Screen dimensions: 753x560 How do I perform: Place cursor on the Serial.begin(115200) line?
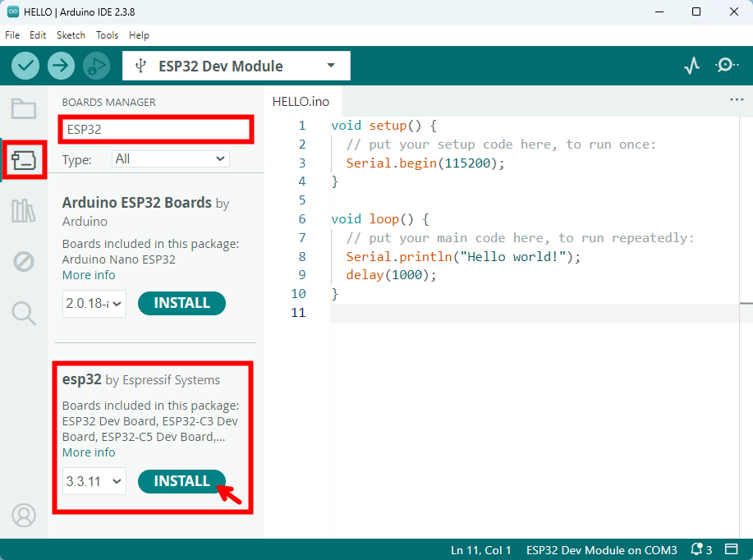point(425,163)
